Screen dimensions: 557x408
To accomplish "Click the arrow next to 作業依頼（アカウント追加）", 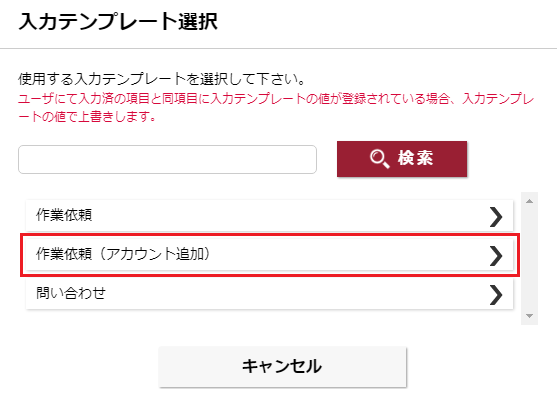I will click(x=496, y=256).
